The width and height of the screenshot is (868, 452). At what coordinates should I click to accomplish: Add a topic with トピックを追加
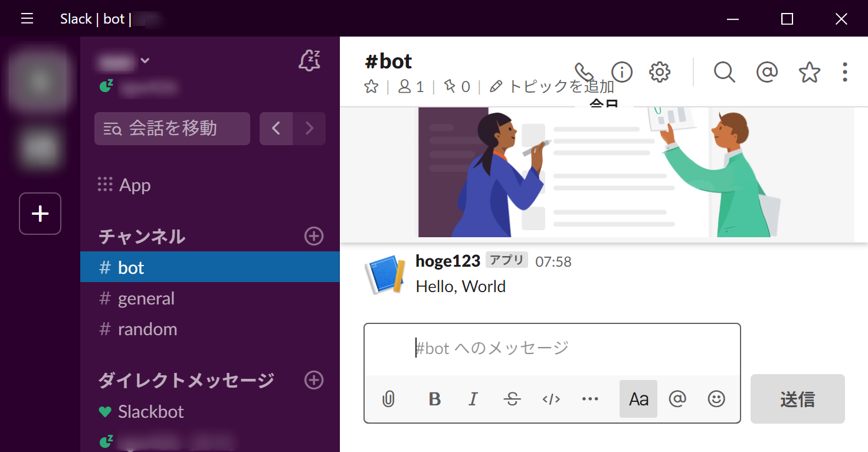[552, 87]
